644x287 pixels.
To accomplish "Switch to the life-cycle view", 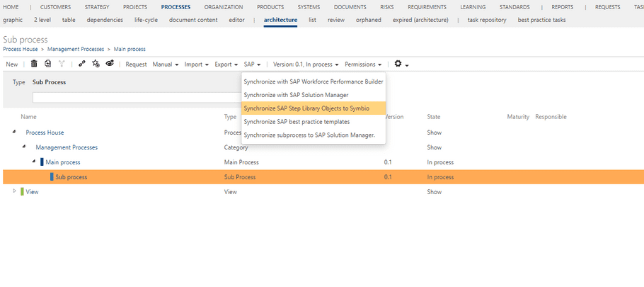I will [x=146, y=20].
